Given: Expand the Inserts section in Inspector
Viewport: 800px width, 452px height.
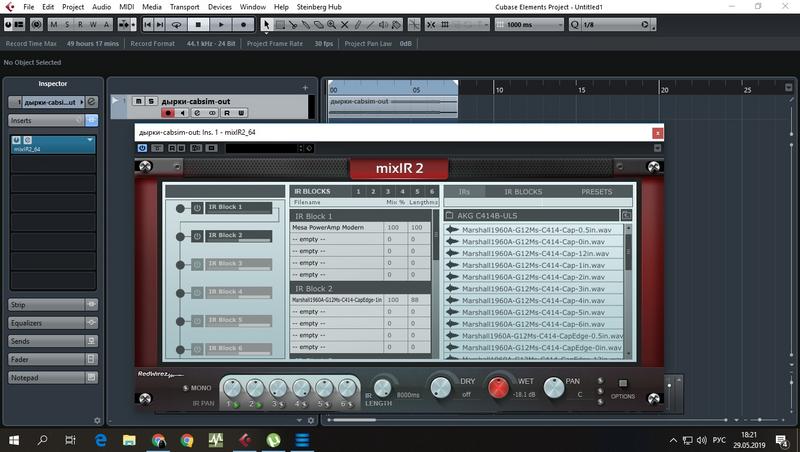Looking at the screenshot, I should click(46, 120).
